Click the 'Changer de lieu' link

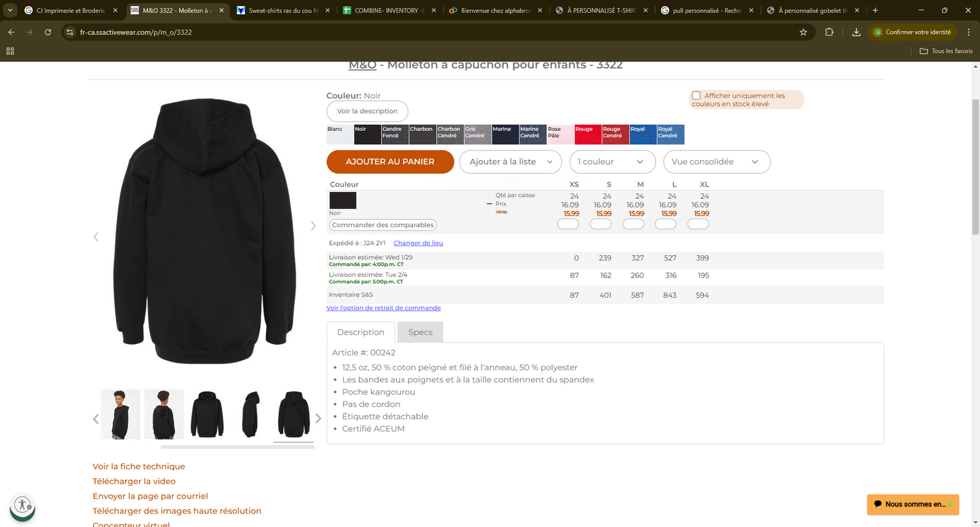418,243
